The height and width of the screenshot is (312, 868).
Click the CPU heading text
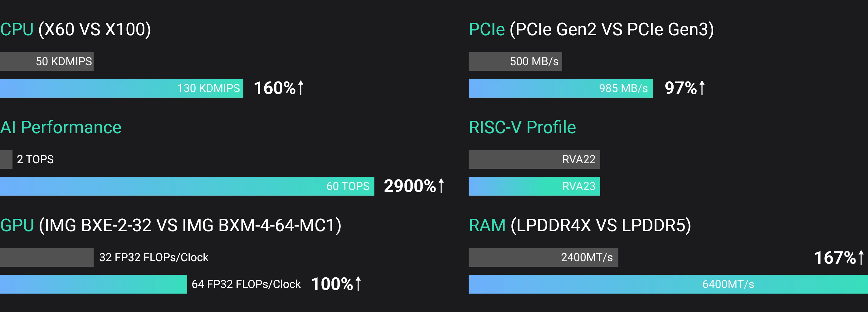click(x=17, y=29)
